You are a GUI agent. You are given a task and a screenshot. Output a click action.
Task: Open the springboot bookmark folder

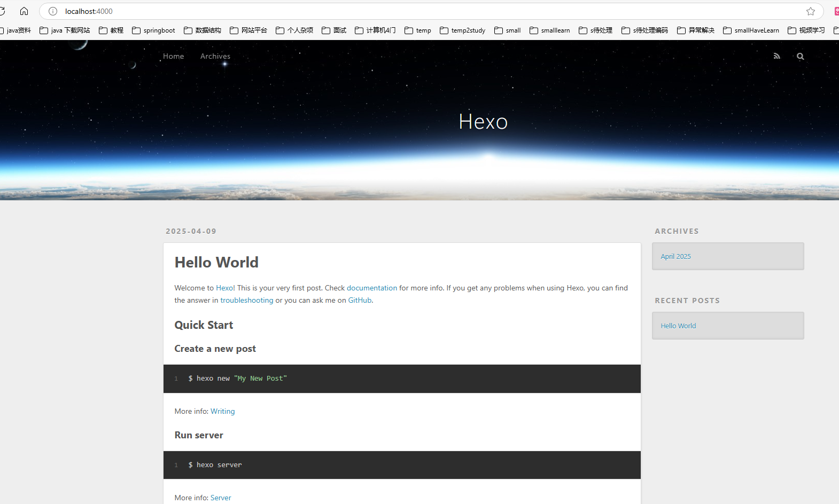(x=154, y=30)
